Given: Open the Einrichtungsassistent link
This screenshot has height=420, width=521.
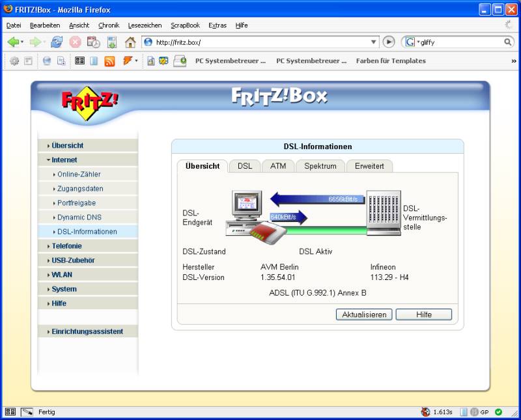Looking at the screenshot, I should coord(87,331).
